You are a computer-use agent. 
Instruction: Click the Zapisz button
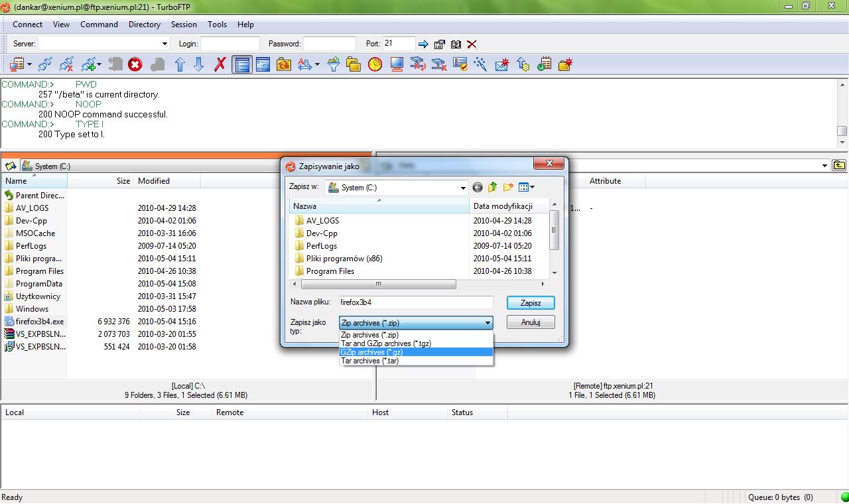point(531,302)
